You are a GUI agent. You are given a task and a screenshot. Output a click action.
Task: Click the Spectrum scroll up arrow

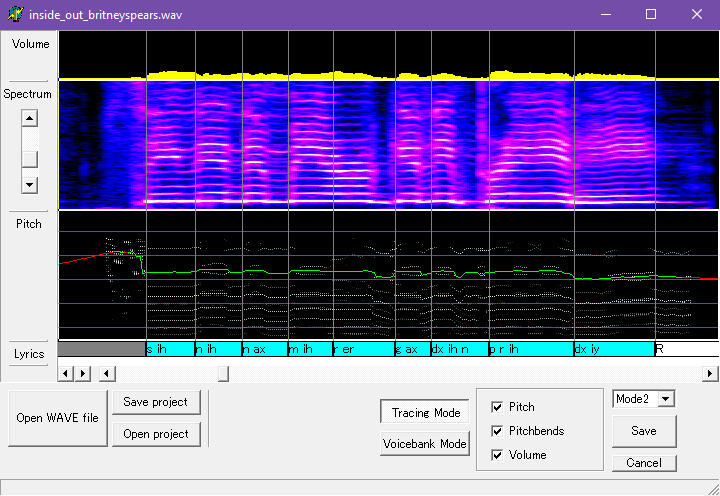pos(29,119)
